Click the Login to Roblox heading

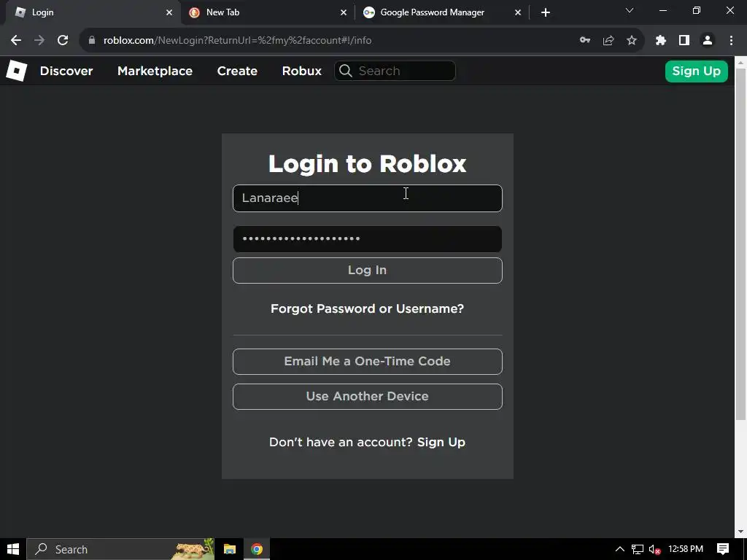[368, 164]
